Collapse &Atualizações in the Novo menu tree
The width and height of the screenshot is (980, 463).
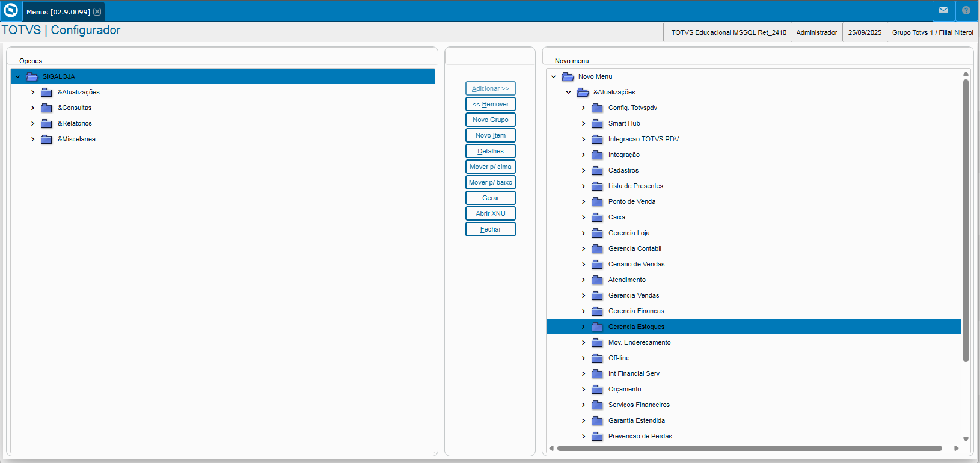pos(568,92)
